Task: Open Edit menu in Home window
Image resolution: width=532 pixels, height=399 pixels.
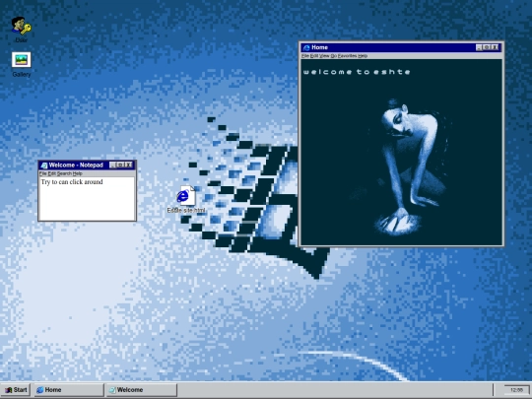Action: [x=314, y=55]
